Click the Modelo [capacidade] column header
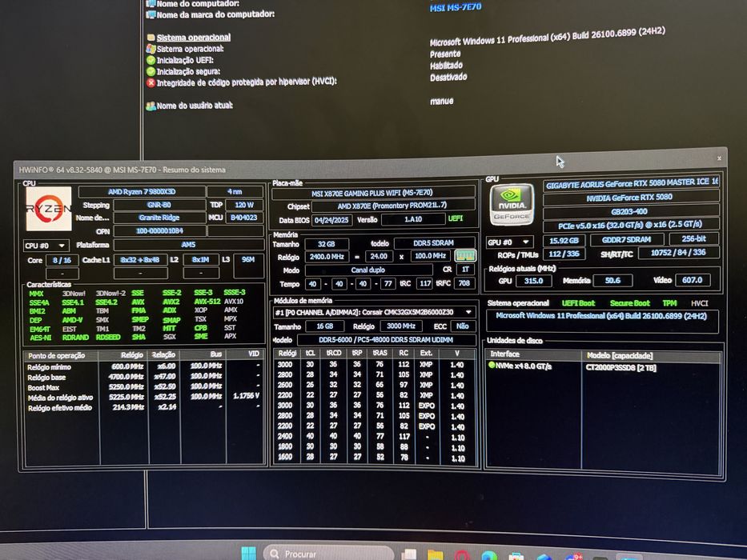The height and width of the screenshot is (560, 747). [x=651, y=355]
